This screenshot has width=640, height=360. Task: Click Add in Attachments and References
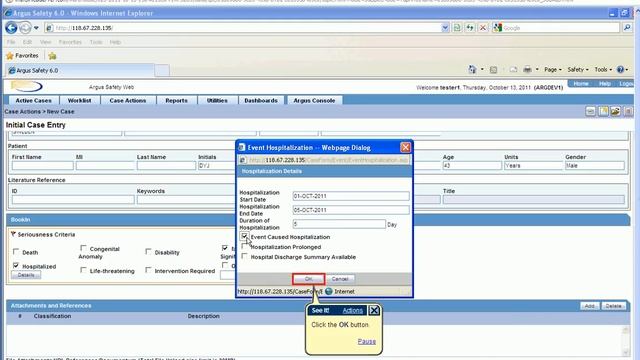click(589, 306)
